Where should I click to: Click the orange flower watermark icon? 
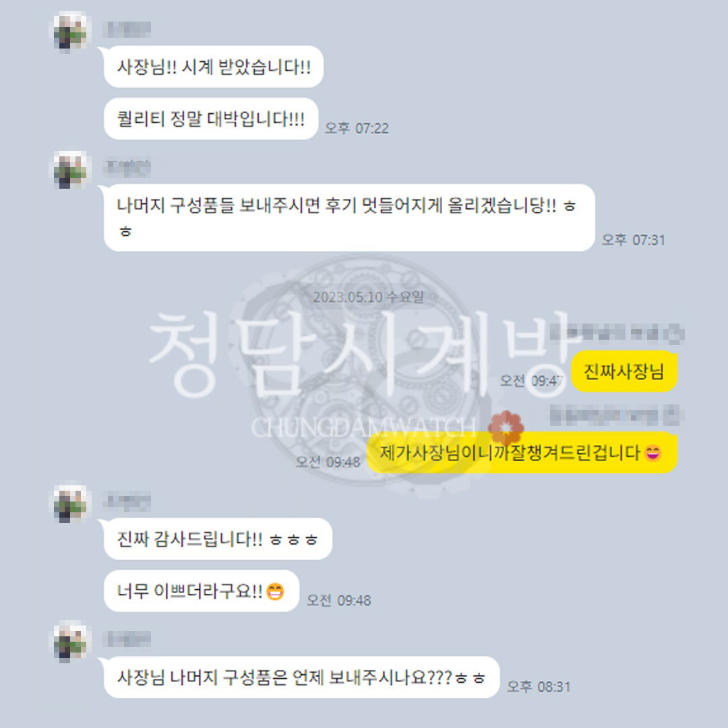tap(506, 427)
